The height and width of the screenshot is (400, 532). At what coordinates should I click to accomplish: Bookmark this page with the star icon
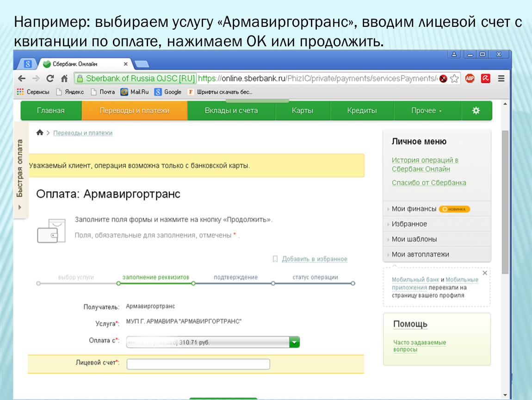pos(454,79)
